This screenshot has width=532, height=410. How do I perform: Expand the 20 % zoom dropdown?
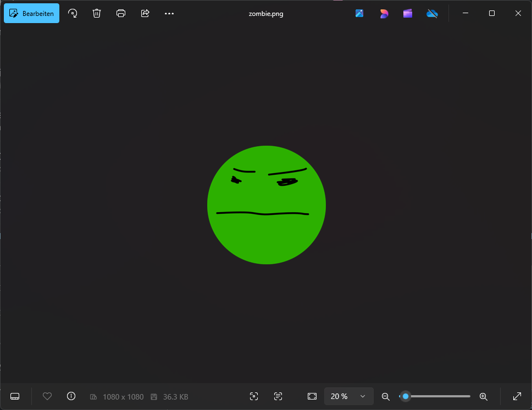pyautogui.click(x=349, y=396)
